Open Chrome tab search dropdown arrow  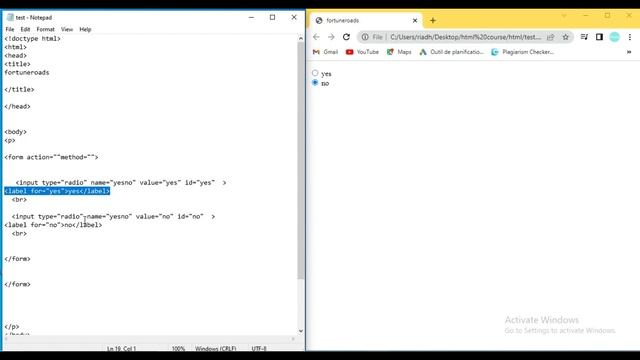point(564,16)
